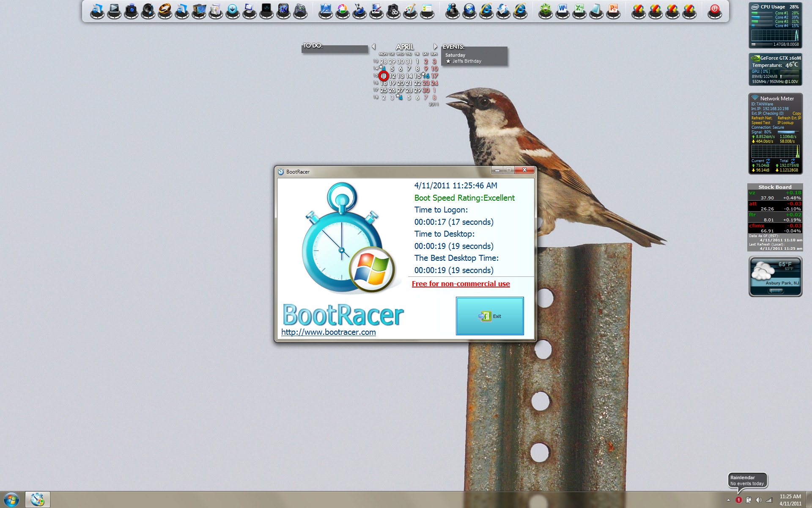Screen dimensions: 812x508
Task: Open Picasa from the dock
Action: (342, 9)
